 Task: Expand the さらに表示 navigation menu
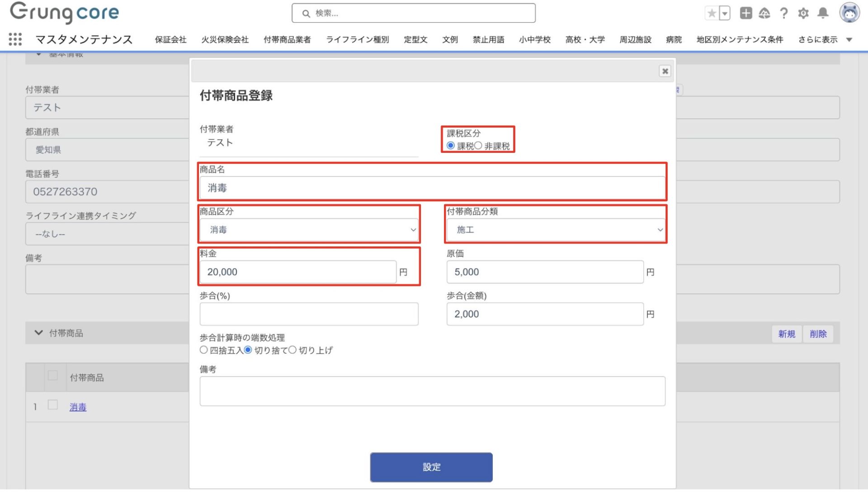pyautogui.click(x=825, y=40)
